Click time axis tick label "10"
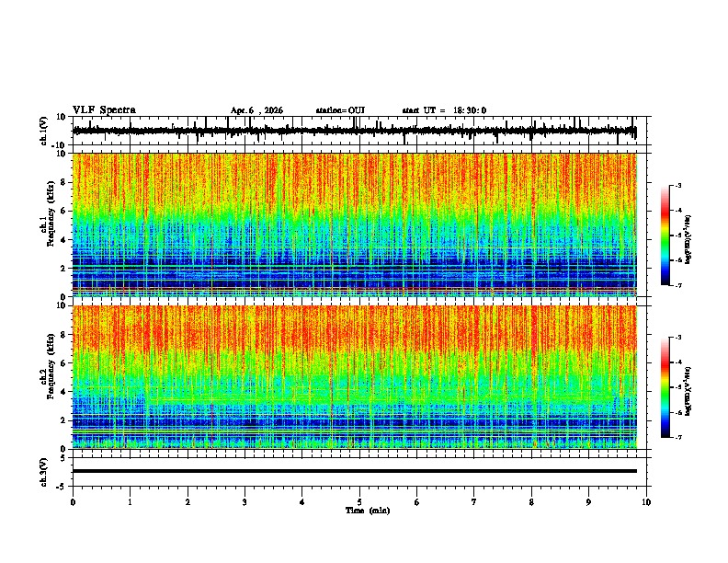Image resolution: width=728 pixels, height=563 pixels. pos(646,502)
